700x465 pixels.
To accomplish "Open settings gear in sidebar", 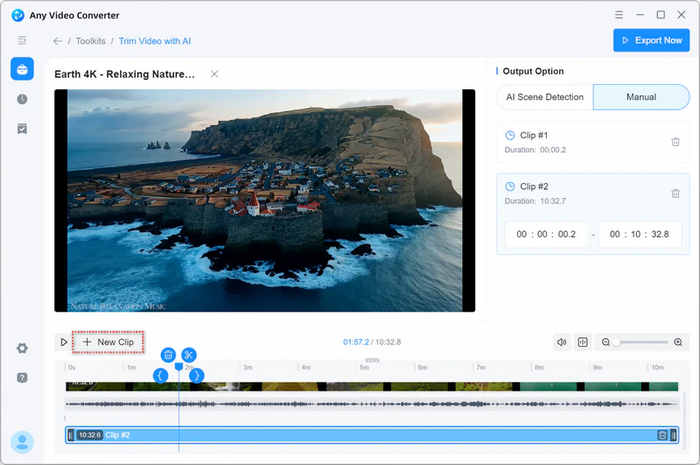I will 22,348.
